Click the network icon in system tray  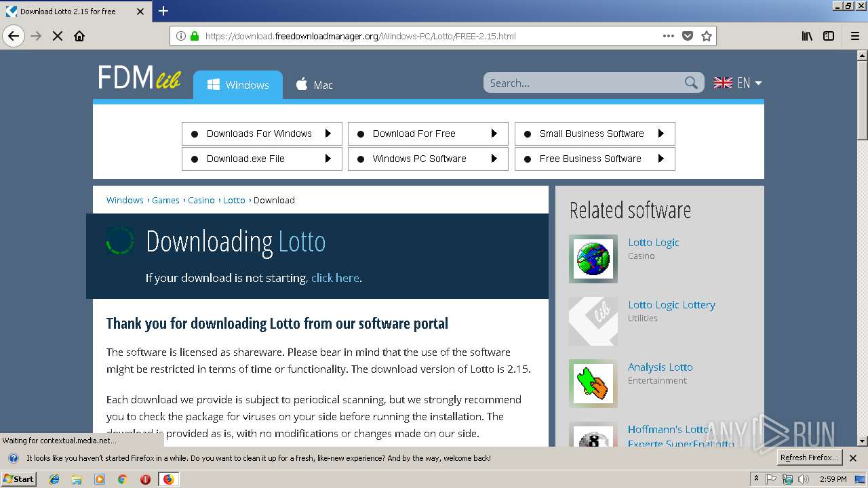tap(787, 479)
